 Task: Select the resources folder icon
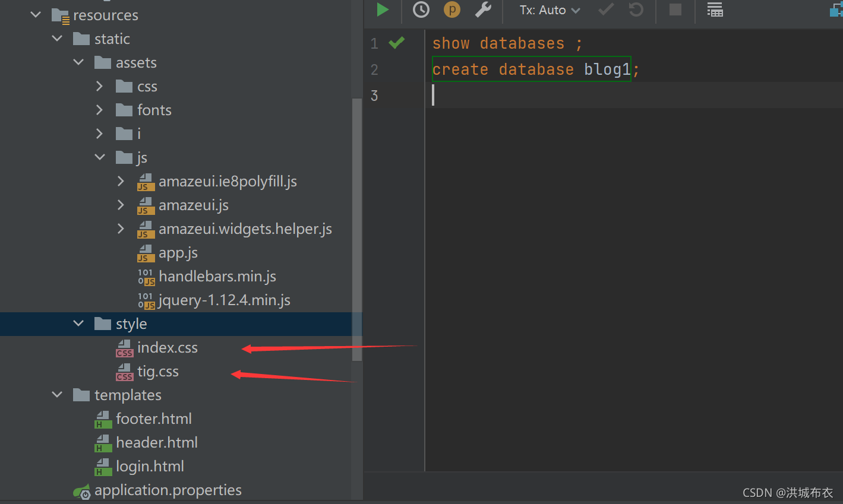click(61, 15)
